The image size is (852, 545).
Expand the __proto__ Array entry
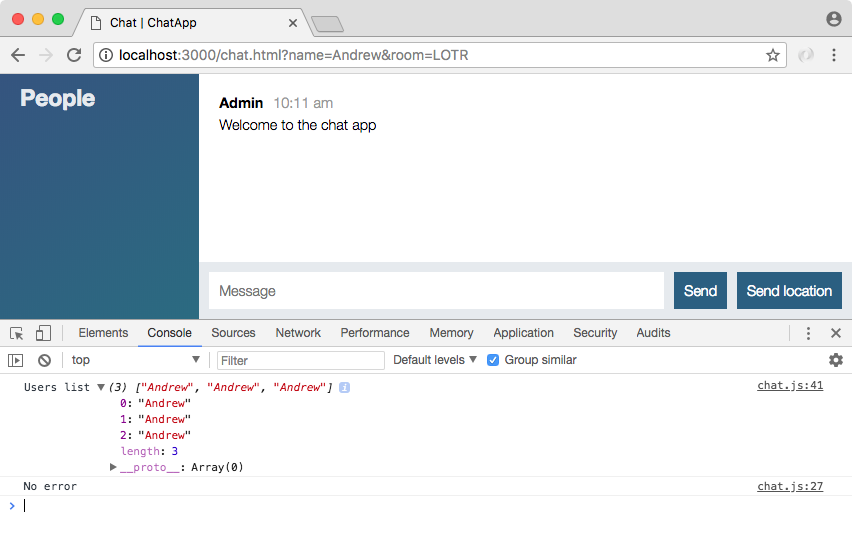pos(114,467)
